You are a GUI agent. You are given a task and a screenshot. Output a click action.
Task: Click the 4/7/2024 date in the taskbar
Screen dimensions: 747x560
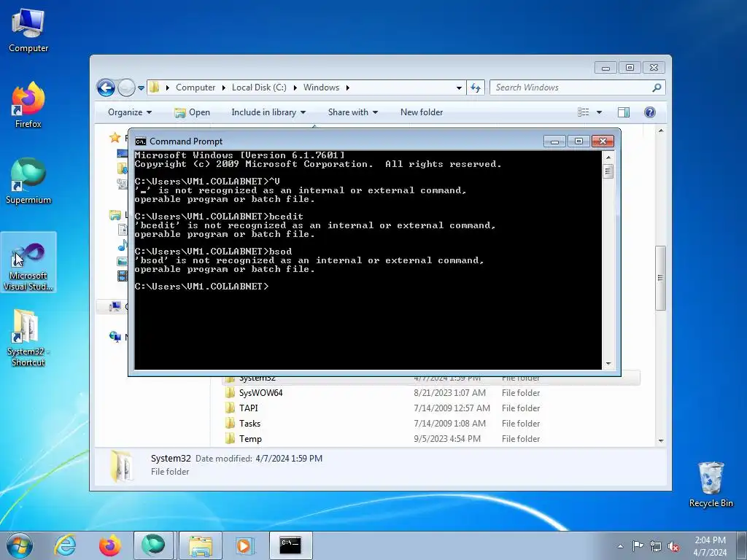[711, 553]
